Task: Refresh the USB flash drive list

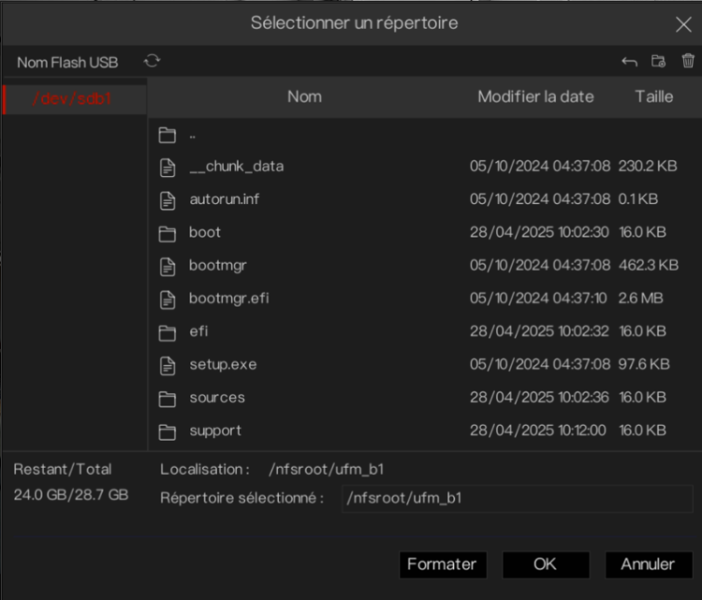Action: [x=152, y=61]
